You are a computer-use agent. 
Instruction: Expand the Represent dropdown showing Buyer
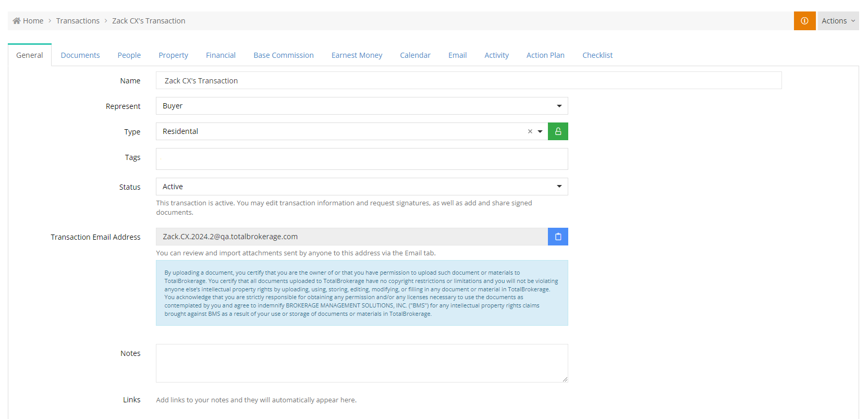click(x=362, y=106)
